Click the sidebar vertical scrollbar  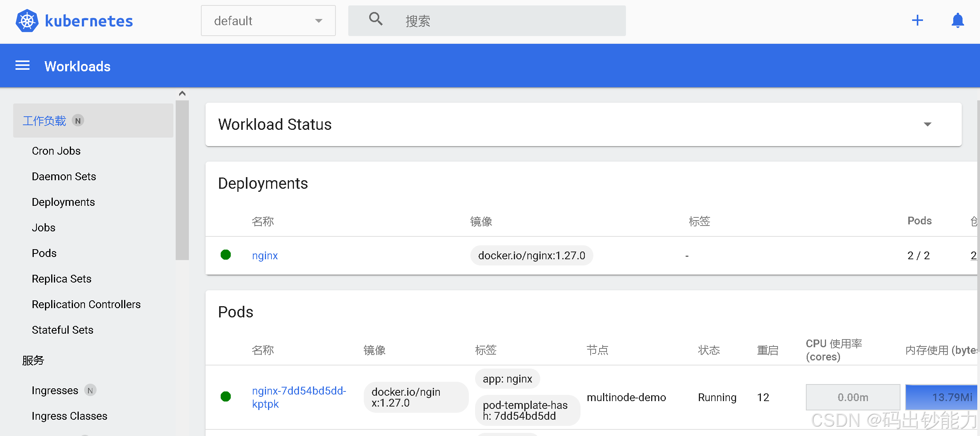[182, 180]
